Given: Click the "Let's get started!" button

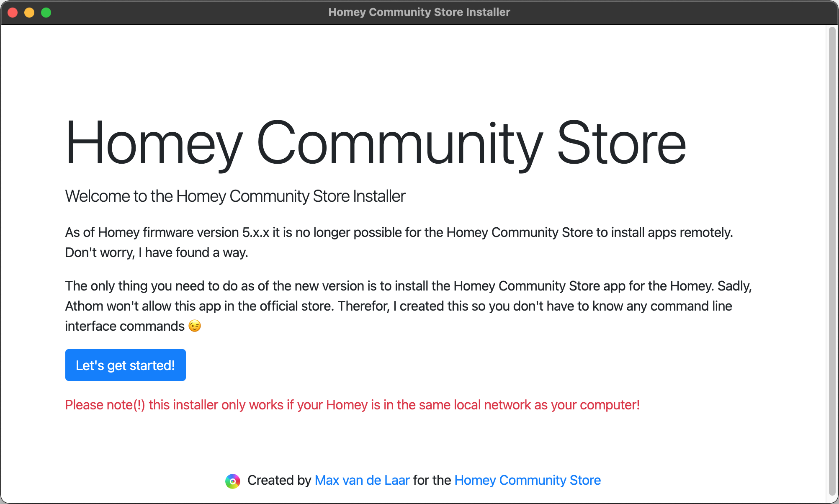Looking at the screenshot, I should click(x=125, y=365).
